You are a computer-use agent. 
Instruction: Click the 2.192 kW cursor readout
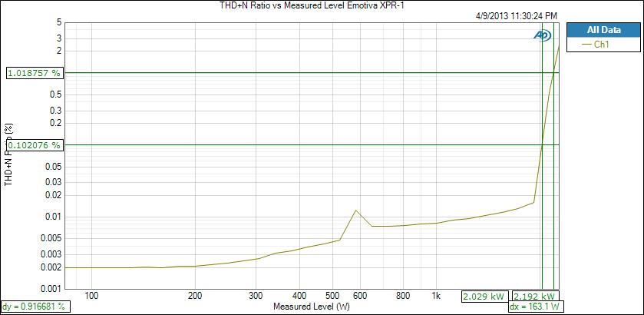(535, 297)
